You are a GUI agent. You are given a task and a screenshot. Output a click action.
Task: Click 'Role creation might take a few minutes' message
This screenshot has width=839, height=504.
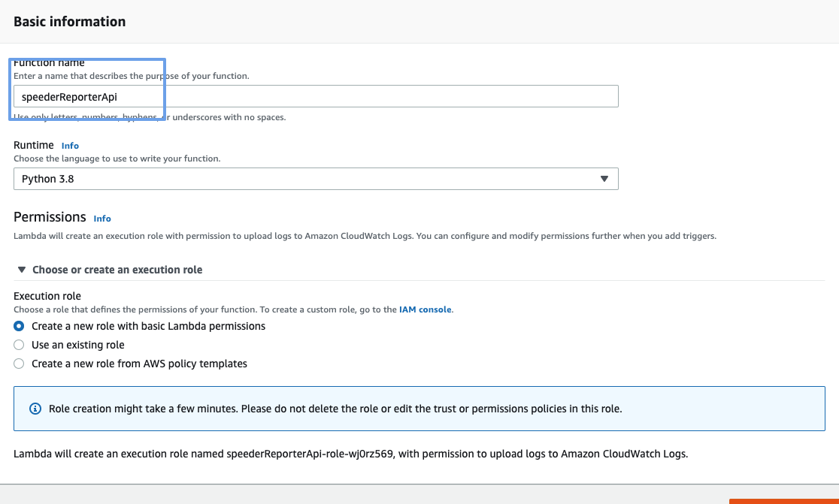click(x=335, y=409)
